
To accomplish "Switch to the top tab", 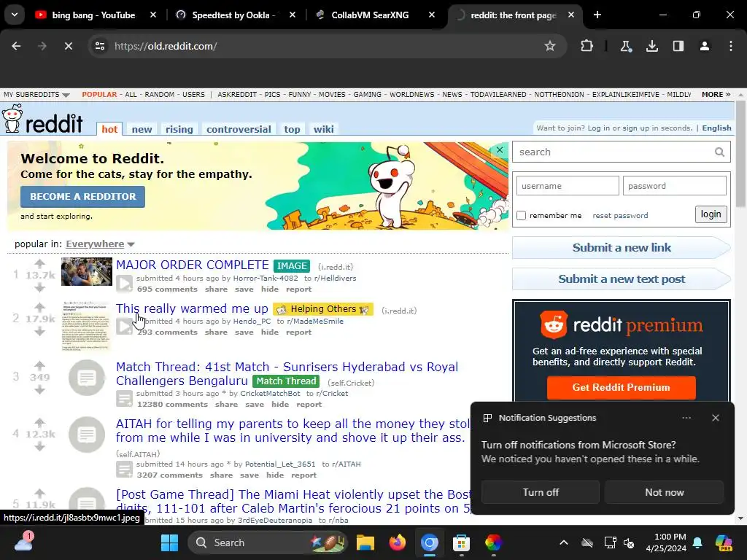I will click(292, 129).
